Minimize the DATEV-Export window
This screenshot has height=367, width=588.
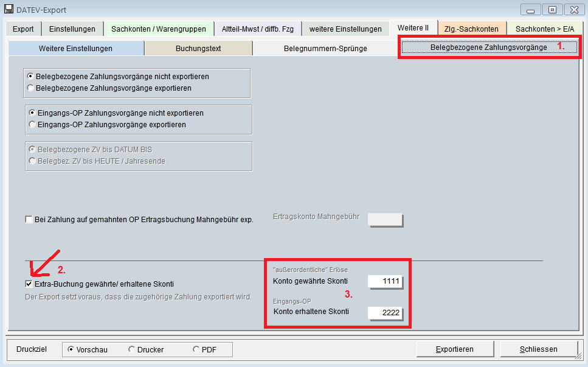pos(531,10)
